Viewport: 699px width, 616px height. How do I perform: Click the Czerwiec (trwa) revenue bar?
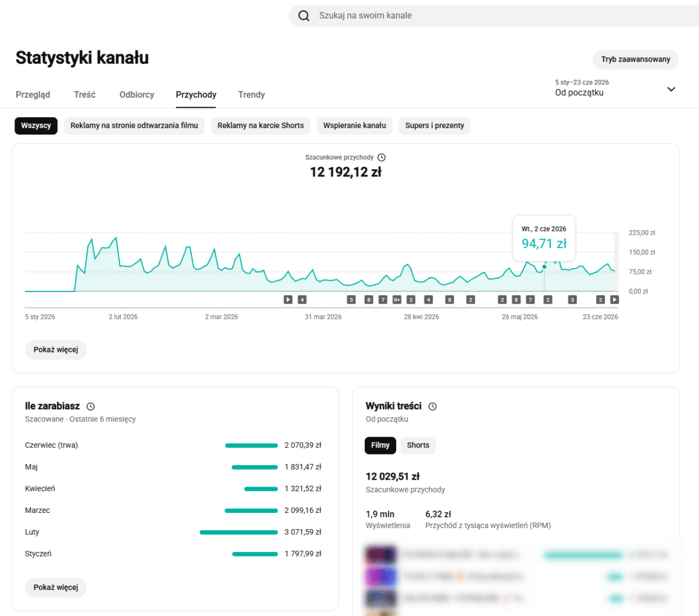point(252,445)
